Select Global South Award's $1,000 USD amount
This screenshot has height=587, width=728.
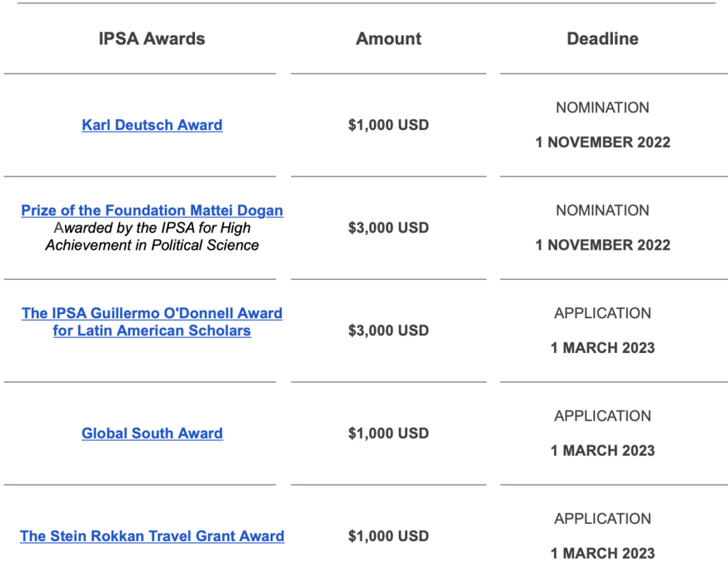[389, 434]
